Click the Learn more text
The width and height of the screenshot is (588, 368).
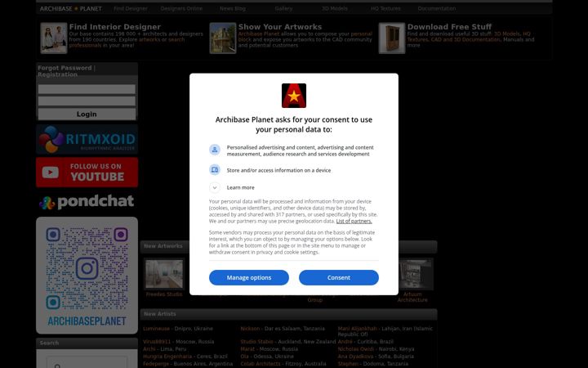coord(240,187)
